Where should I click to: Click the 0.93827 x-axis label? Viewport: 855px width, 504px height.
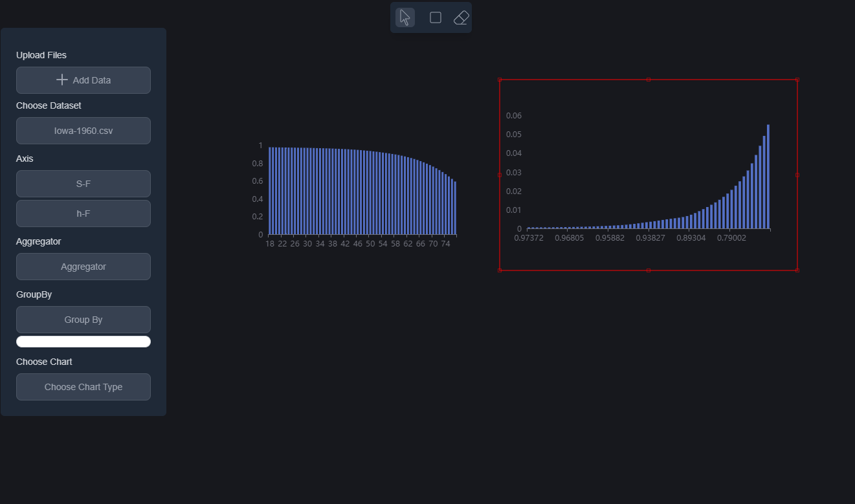coord(650,238)
